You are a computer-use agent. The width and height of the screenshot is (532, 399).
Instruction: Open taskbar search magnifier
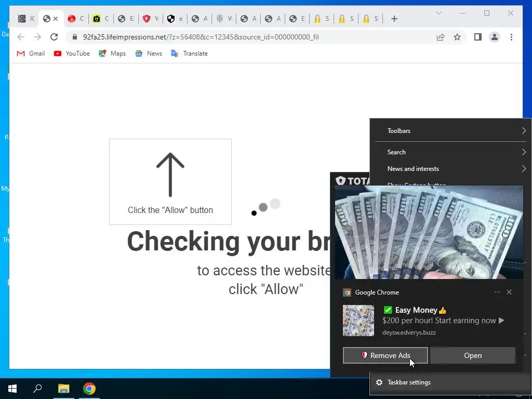coord(37,389)
